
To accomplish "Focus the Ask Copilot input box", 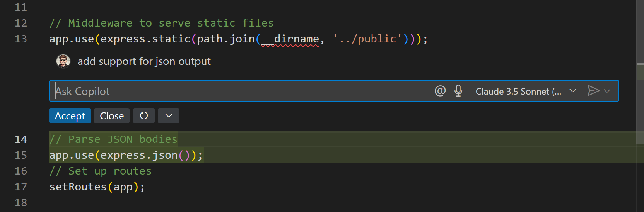I will [240, 91].
